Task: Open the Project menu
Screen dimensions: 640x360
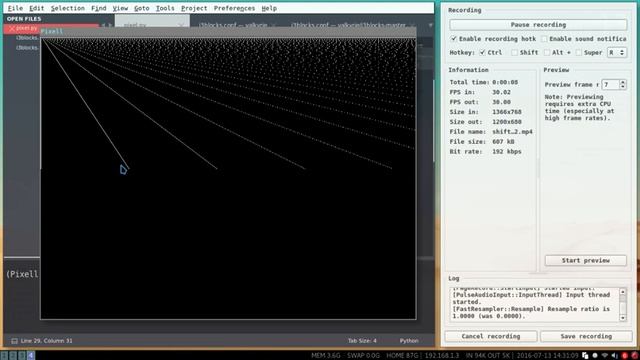Action: coord(194,8)
